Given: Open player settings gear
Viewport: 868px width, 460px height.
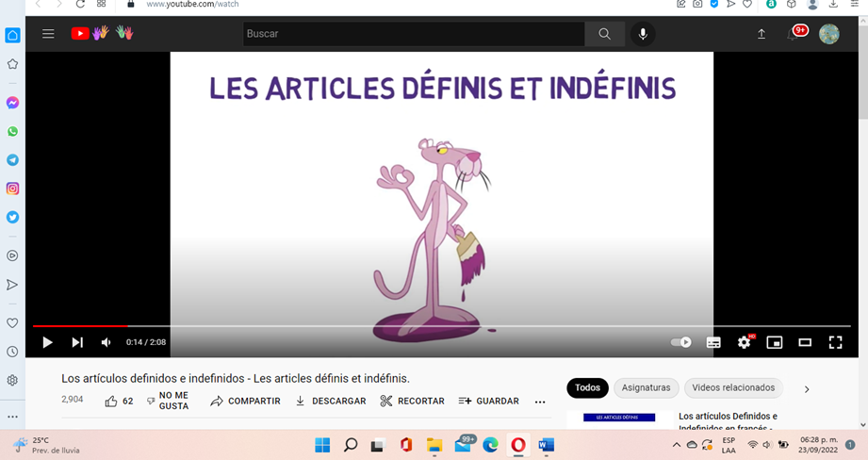Looking at the screenshot, I should point(745,343).
